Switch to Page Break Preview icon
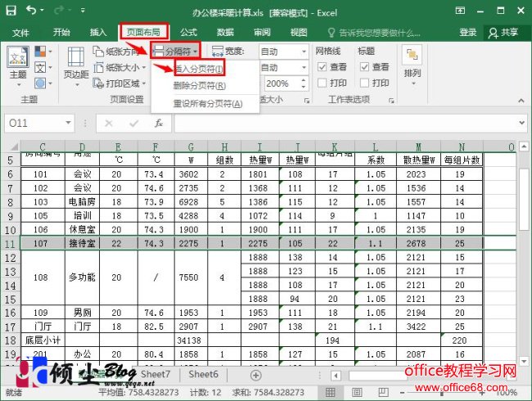The width and height of the screenshot is (532, 401). 383,393
